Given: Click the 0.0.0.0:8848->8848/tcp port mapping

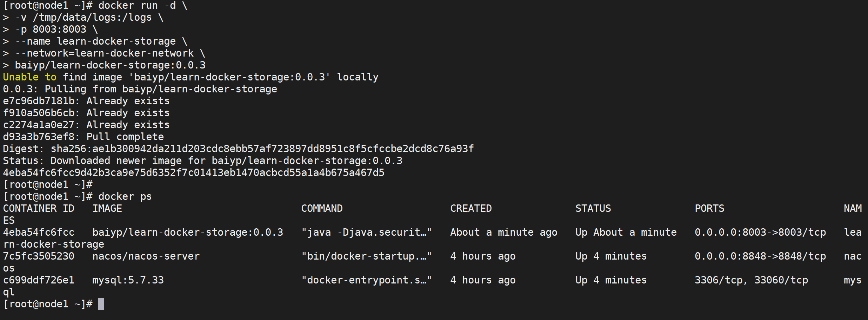Looking at the screenshot, I should click(760, 256).
